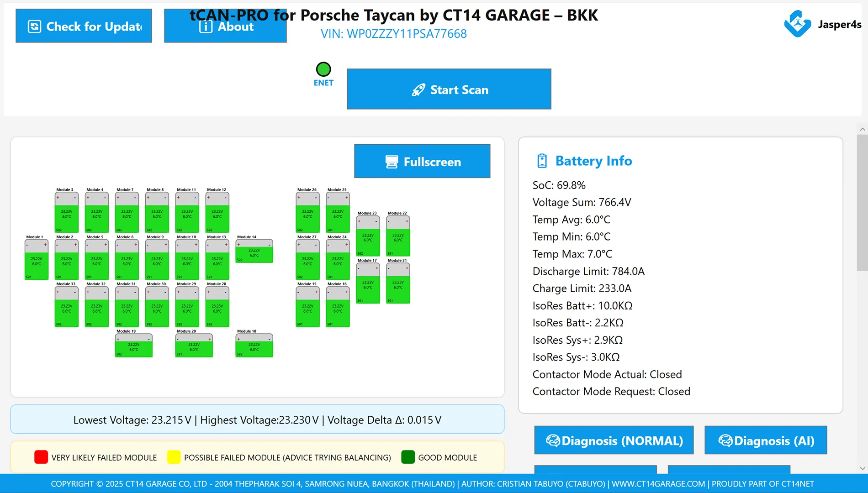The width and height of the screenshot is (868, 493).
Task: Select Module 26 battery cell
Action: point(308,212)
